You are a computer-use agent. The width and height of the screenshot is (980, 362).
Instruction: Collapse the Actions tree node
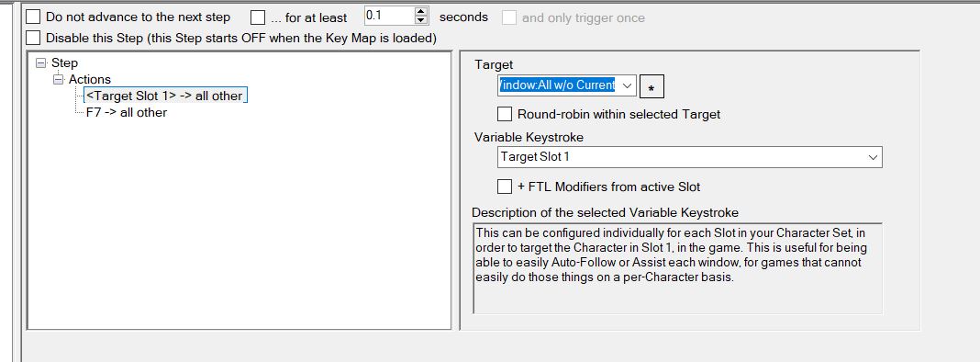(x=59, y=80)
